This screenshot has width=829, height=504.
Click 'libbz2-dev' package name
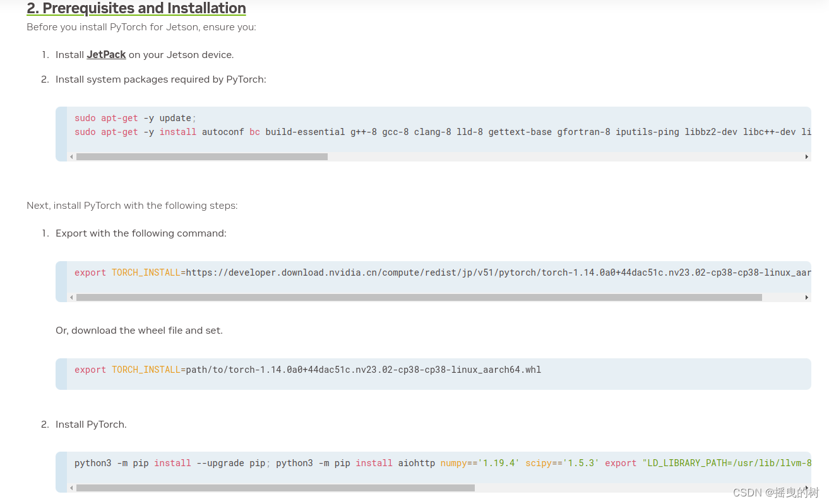[x=711, y=132]
